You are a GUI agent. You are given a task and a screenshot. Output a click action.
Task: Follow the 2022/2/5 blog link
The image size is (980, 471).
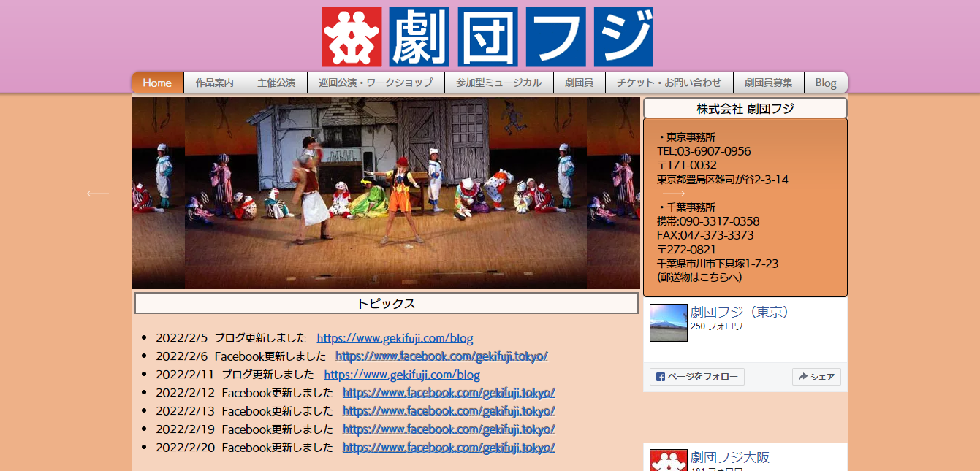[395, 338]
